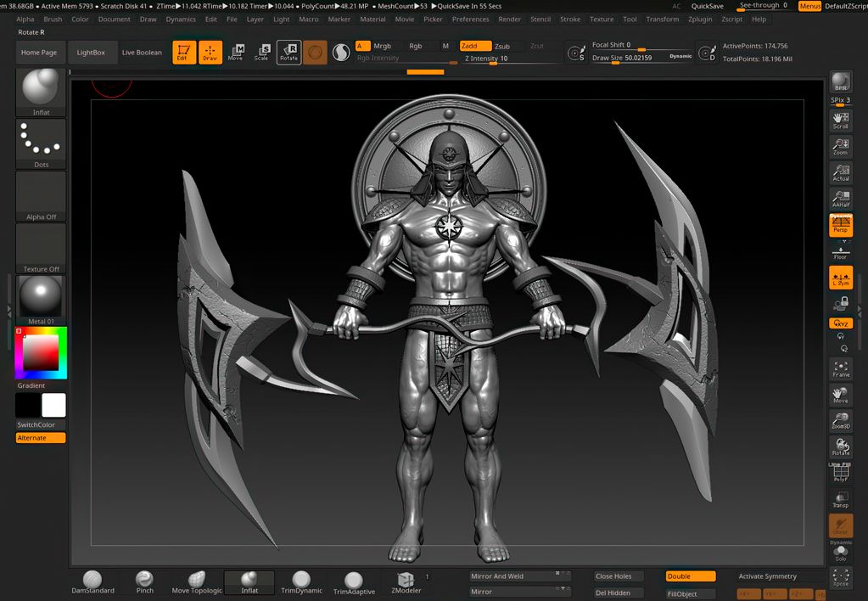Click the Home Page button
The width and height of the screenshot is (868, 601).
click(x=39, y=53)
